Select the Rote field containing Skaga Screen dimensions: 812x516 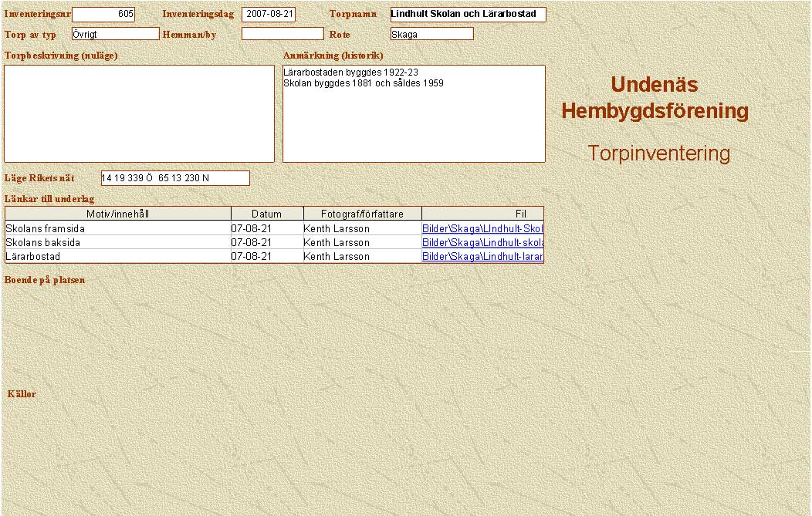(x=431, y=34)
